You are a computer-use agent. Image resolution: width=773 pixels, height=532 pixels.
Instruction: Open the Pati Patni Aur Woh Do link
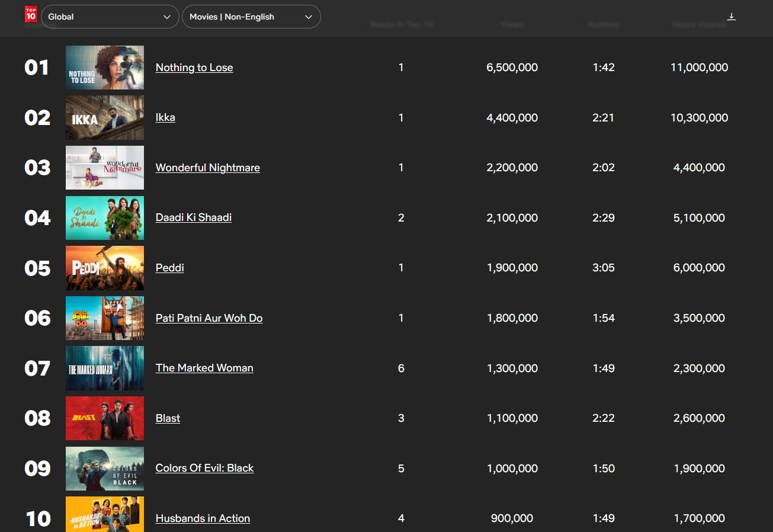point(209,318)
